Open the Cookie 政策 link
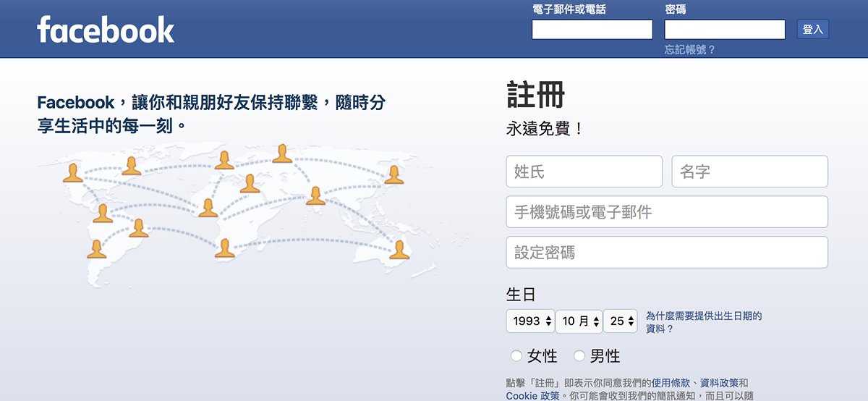The width and height of the screenshot is (868, 401). [x=533, y=396]
